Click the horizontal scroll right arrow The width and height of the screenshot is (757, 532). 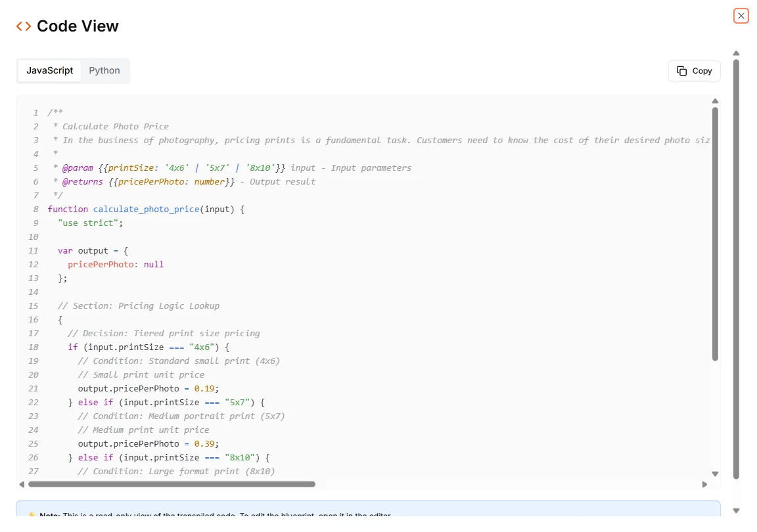(x=704, y=484)
